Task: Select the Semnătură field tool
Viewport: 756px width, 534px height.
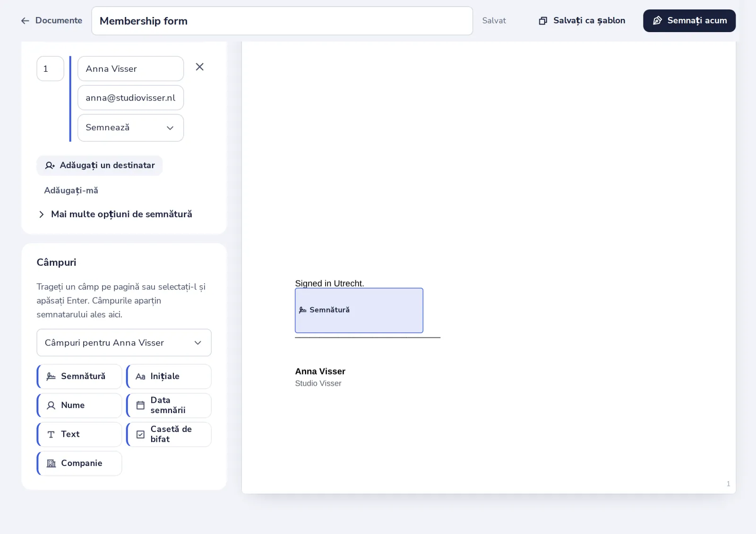Action: [x=79, y=376]
